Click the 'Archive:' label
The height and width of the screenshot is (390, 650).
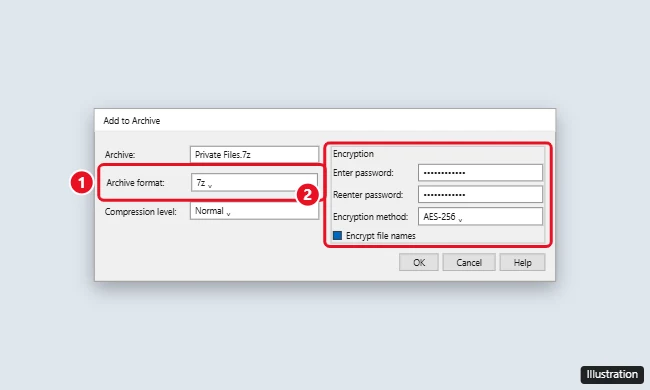(x=120, y=155)
